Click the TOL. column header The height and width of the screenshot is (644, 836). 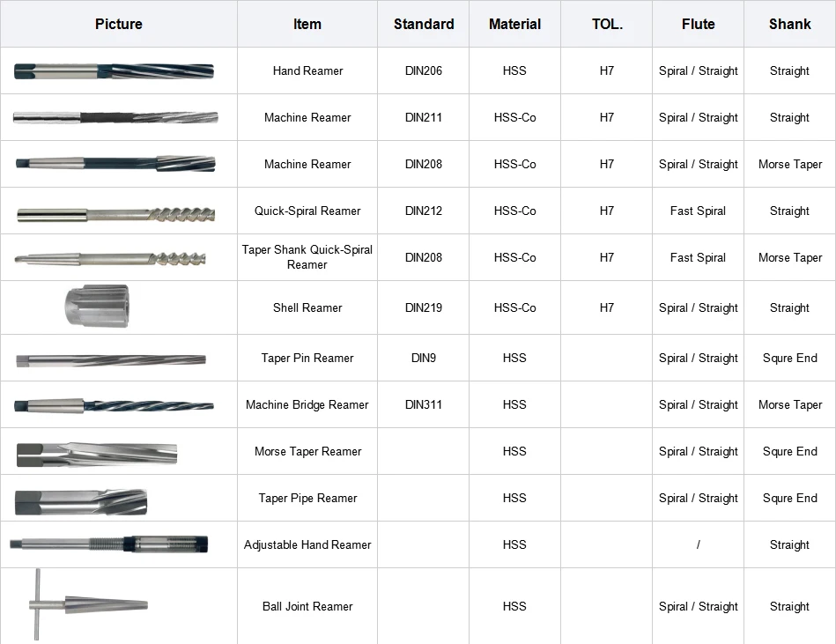(x=607, y=24)
